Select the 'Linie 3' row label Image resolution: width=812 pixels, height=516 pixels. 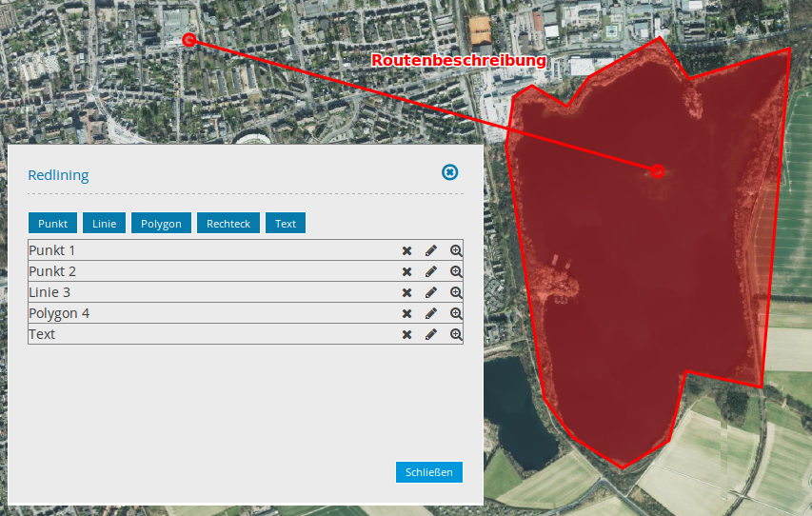point(50,292)
